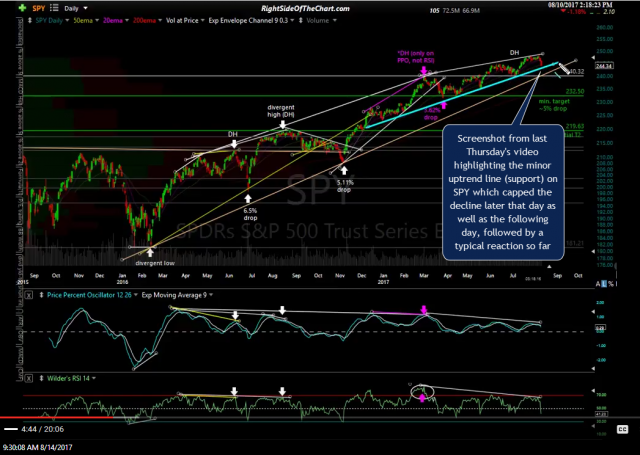
Task: Select the 'divergent low' annotation
Action: [155, 263]
